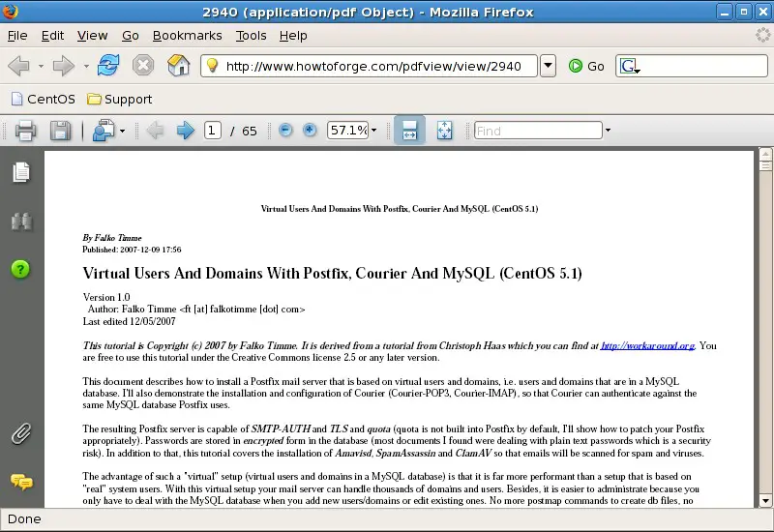Open the Go menu
The height and width of the screenshot is (532, 774).
[x=131, y=36]
